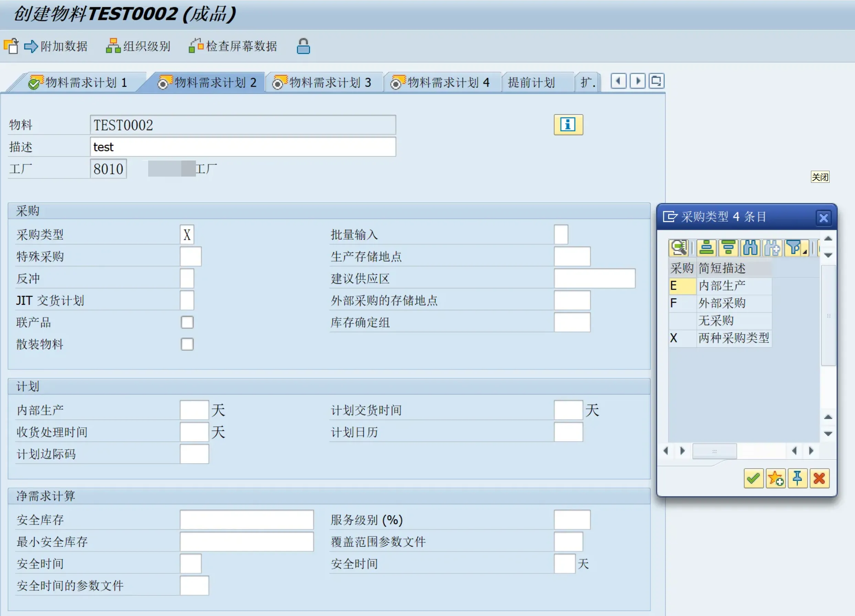855x616 pixels.
Task: Open the 提前计划 tab
Action: tap(531, 82)
